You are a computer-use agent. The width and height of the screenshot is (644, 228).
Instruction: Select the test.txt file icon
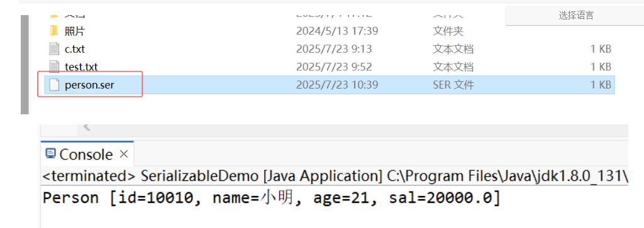pos(54,67)
